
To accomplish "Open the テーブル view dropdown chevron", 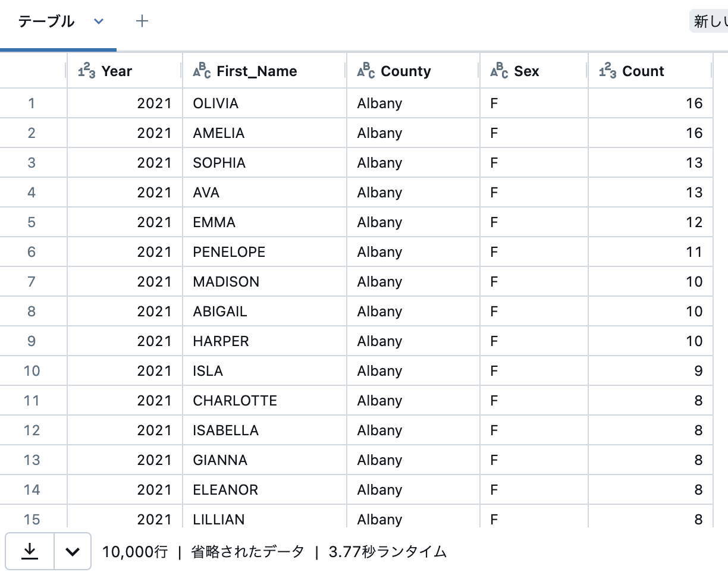I will [99, 21].
